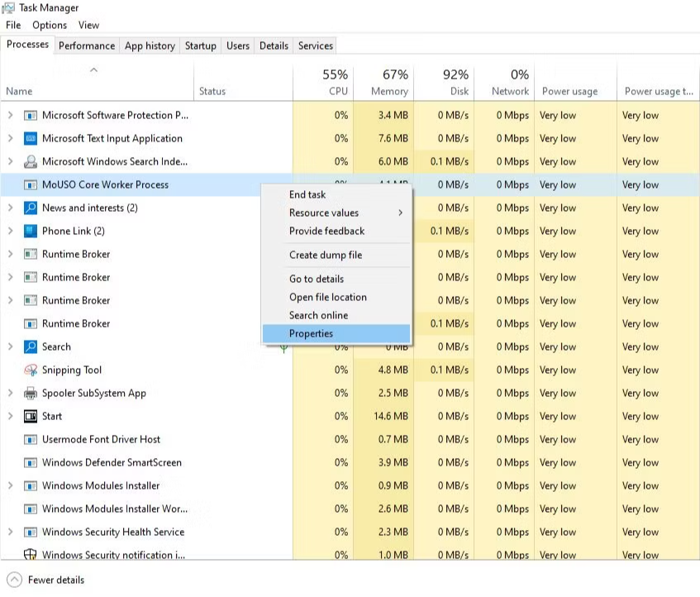Choose Open file location
Viewport: 700px width, 597px height.
pos(336,298)
